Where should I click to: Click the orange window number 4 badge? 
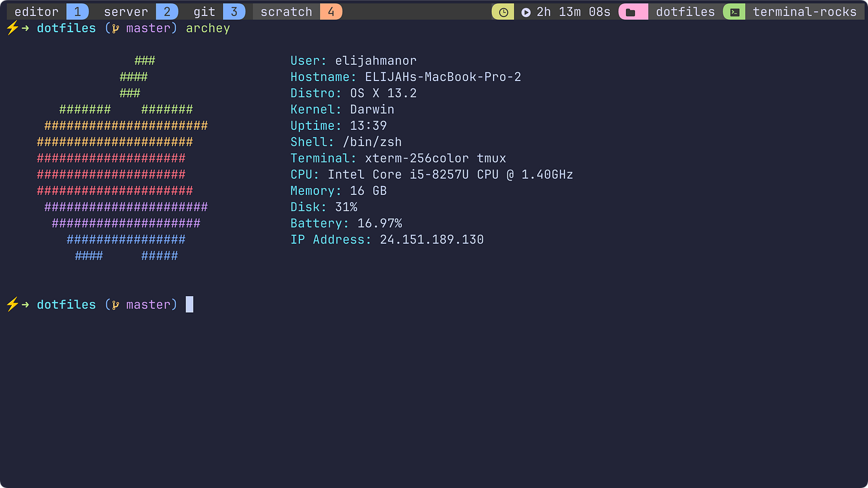[x=331, y=12]
